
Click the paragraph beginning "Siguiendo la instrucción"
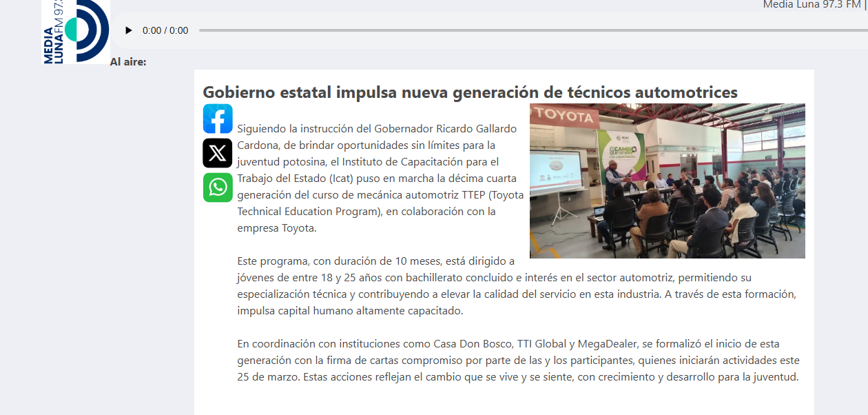(x=380, y=179)
